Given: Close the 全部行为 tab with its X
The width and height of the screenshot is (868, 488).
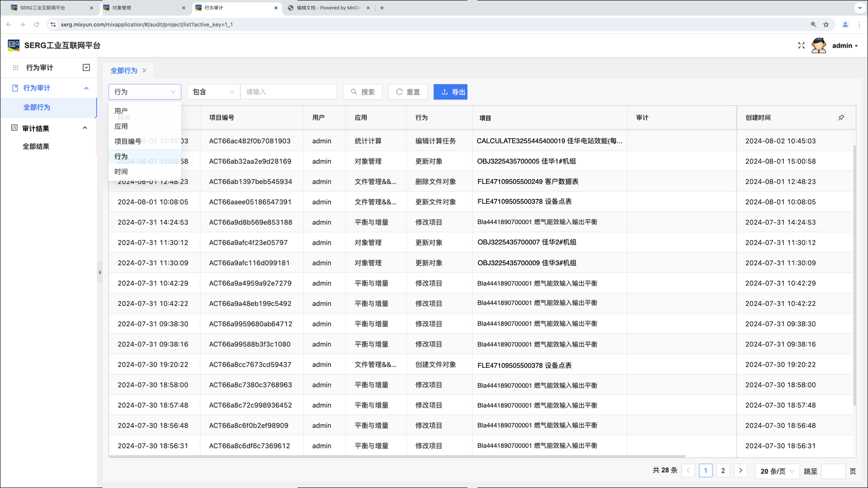Looking at the screenshot, I should tap(144, 70).
